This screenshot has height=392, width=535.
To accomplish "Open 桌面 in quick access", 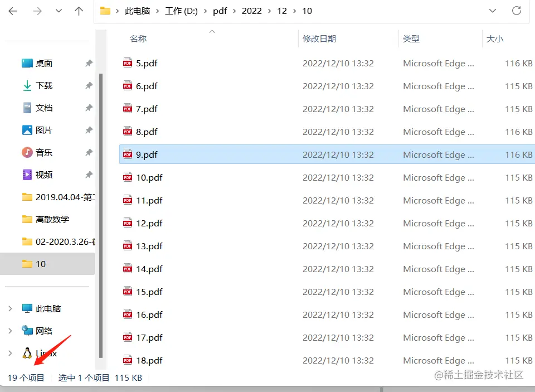I will tap(44, 63).
